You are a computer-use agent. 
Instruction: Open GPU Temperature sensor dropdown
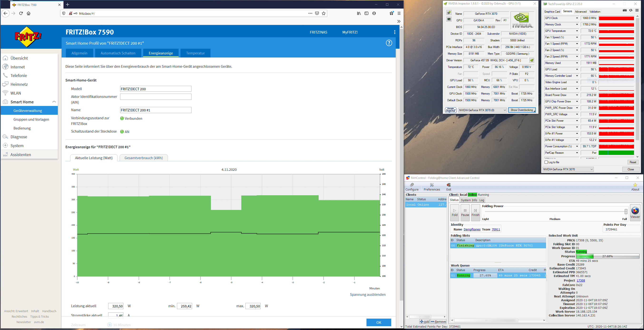tap(577, 31)
